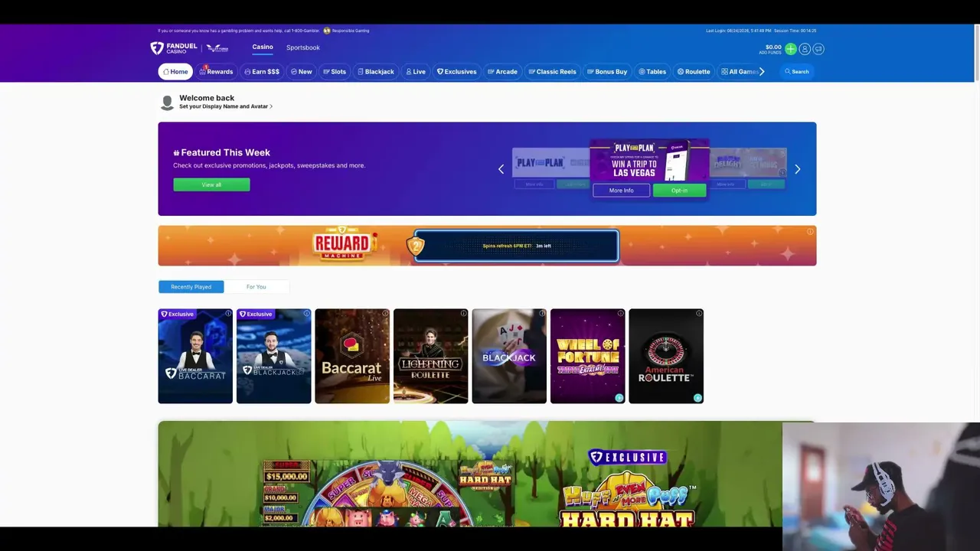The image size is (980, 551).
Task: Open Lightning Roulette game
Action: (430, 356)
